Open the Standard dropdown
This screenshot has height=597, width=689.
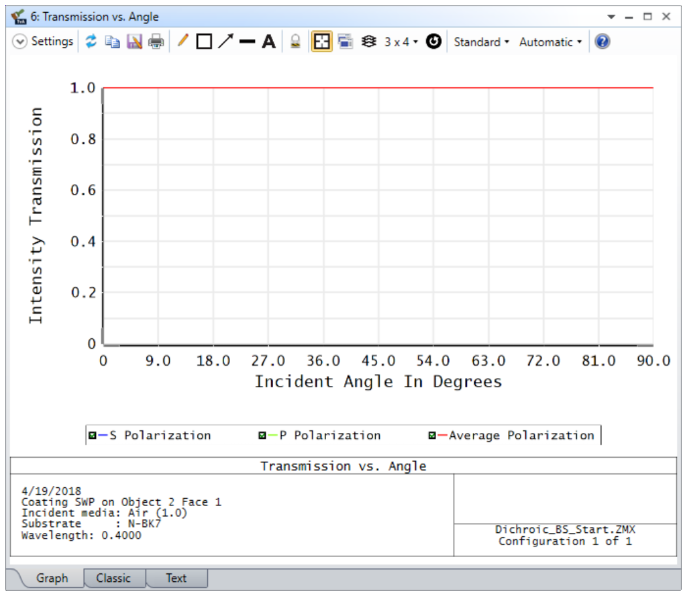point(481,42)
